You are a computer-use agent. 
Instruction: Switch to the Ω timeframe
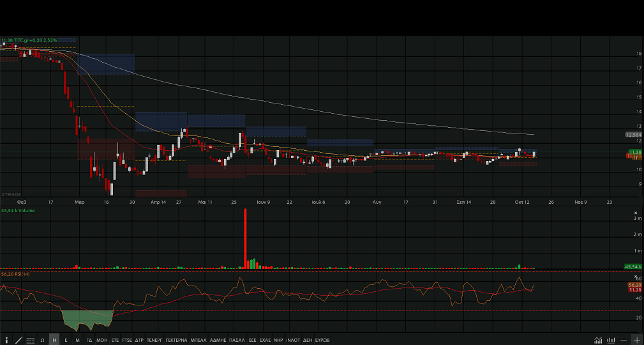[42, 340]
